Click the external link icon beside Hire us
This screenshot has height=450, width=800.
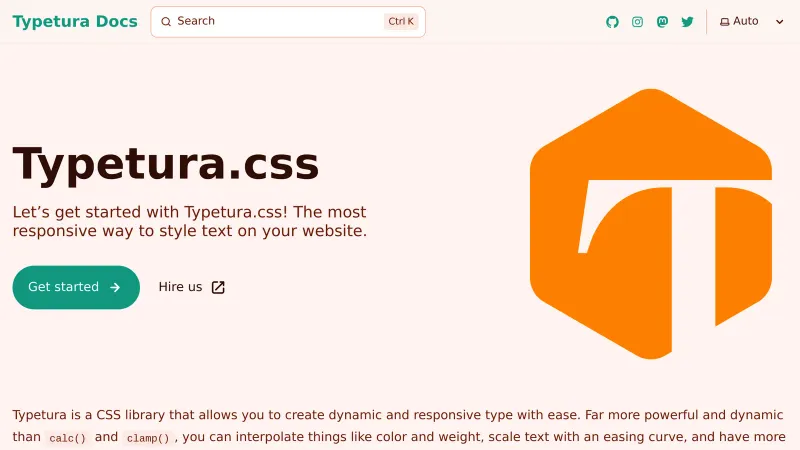(218, 287)
